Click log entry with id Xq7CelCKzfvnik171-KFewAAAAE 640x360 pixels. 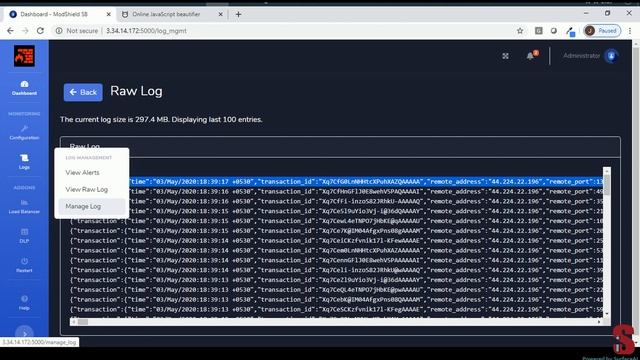pyautogui.click(x=336, y=240)
